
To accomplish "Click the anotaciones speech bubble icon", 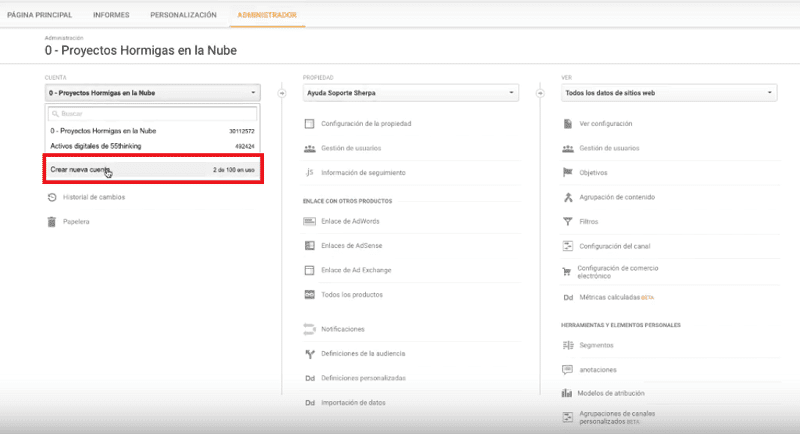I will 567,370.
